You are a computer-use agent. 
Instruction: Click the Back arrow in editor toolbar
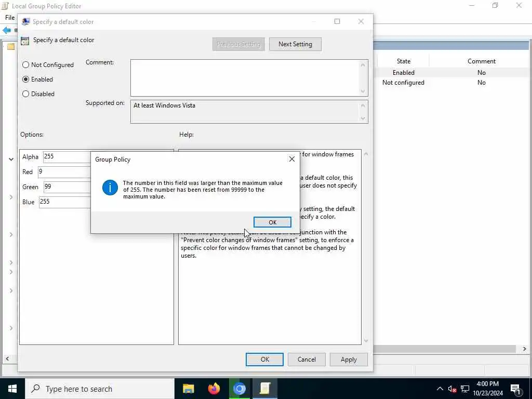[x=7, y=30]
